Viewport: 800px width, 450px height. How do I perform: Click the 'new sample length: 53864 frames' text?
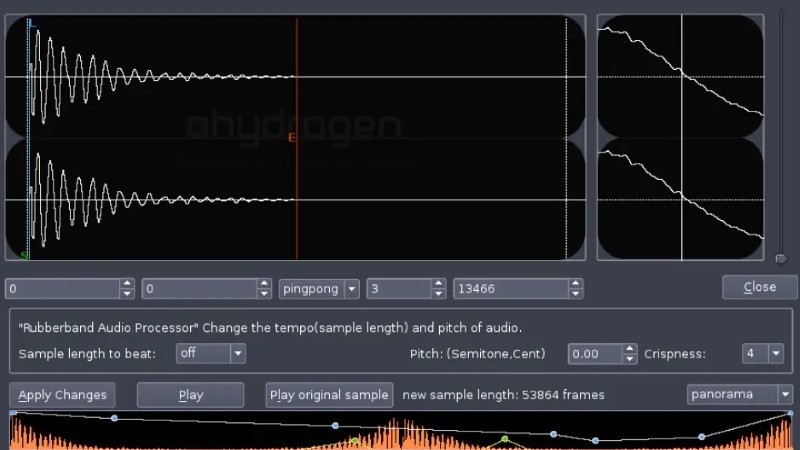click(503, 395)
